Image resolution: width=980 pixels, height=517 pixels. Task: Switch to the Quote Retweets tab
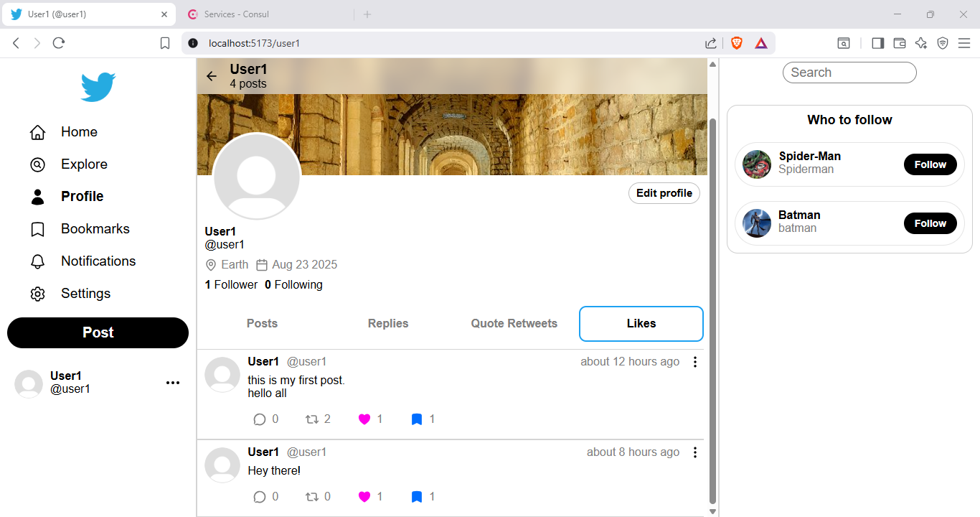pyautogui.click(x=514, y=324)
